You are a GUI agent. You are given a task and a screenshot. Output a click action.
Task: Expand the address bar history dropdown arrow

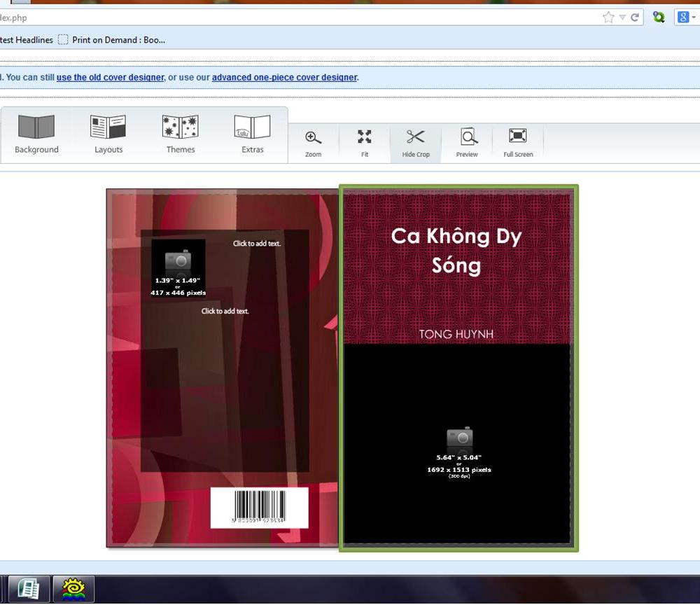(x=622, y=18)
